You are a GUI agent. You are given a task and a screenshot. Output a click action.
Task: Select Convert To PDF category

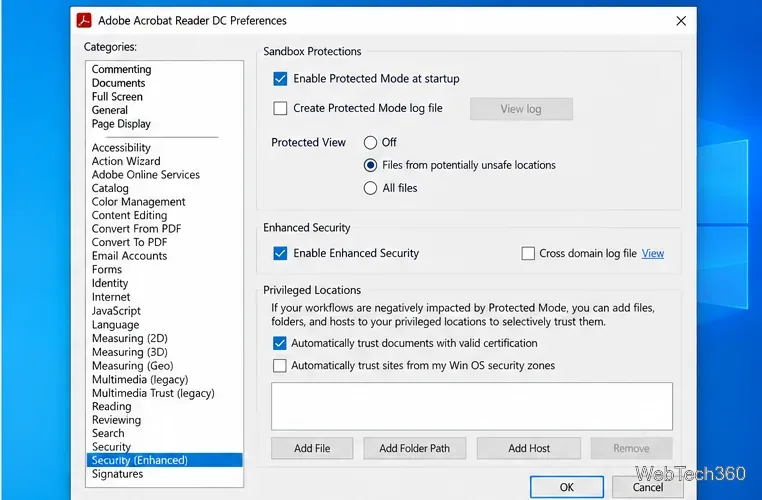(129, 242)
